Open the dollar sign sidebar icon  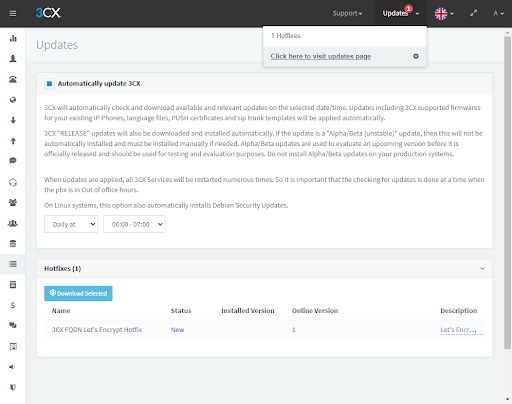coord(13,305)
